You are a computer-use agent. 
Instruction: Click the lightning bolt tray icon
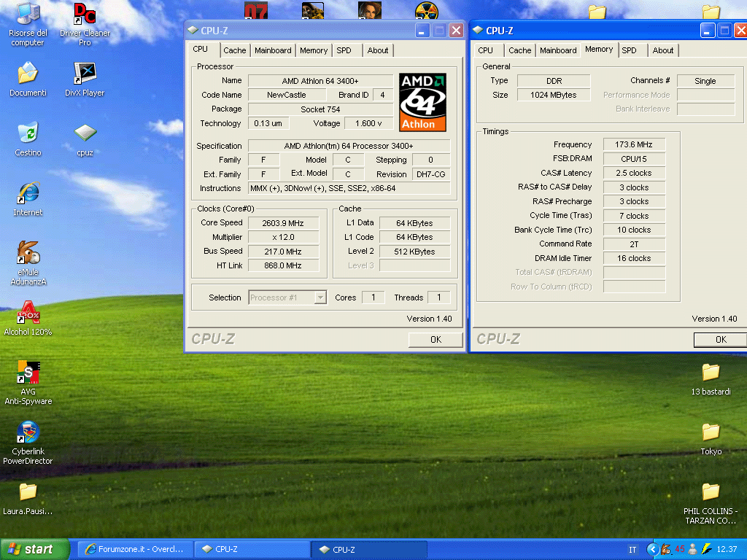pos(706,549)
